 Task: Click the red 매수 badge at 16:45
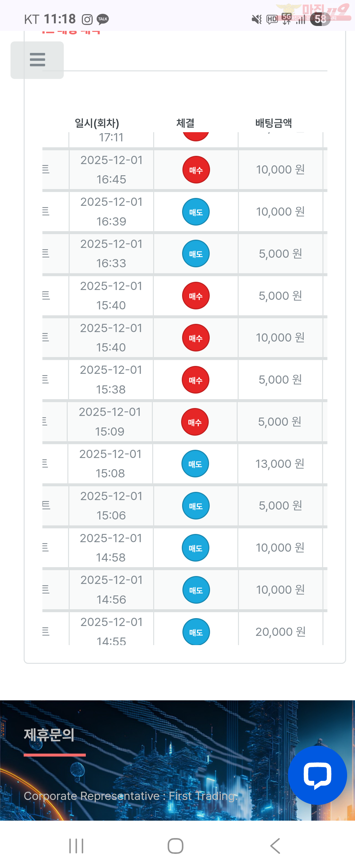tap(196, 170)
